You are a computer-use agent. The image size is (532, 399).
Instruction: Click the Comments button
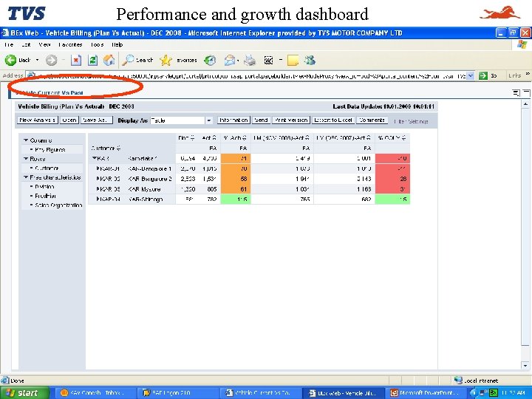(x=372, y=120)
